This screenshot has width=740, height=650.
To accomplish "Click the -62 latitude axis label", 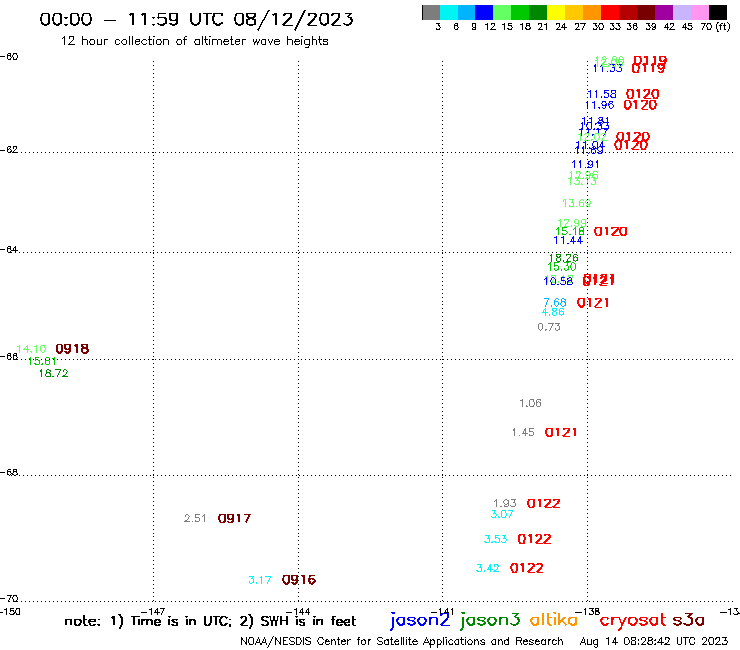I will click(9, 150).
